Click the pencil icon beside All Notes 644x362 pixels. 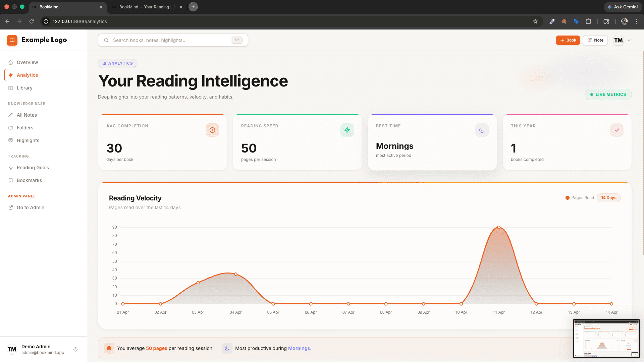tap(11, 115)
